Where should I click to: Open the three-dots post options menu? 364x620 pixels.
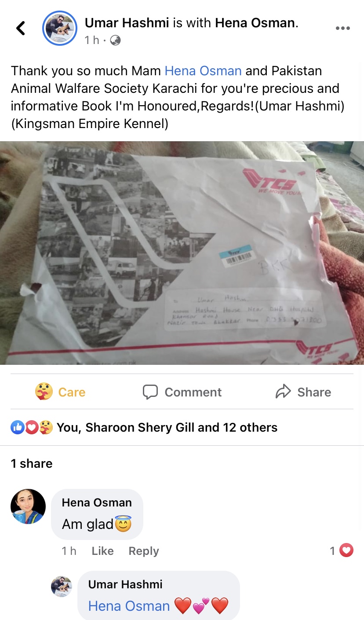[x=342, y=28]
